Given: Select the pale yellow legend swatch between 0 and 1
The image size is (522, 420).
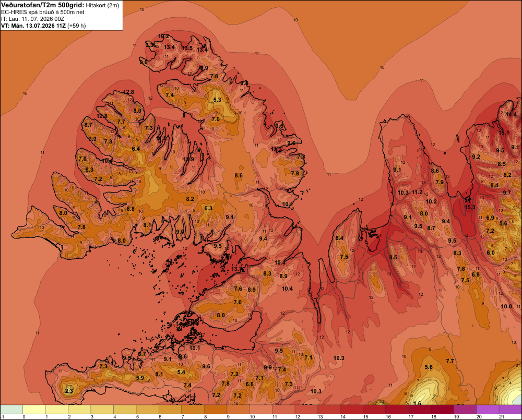Looking at the screenshot, I should pos(34,410).
